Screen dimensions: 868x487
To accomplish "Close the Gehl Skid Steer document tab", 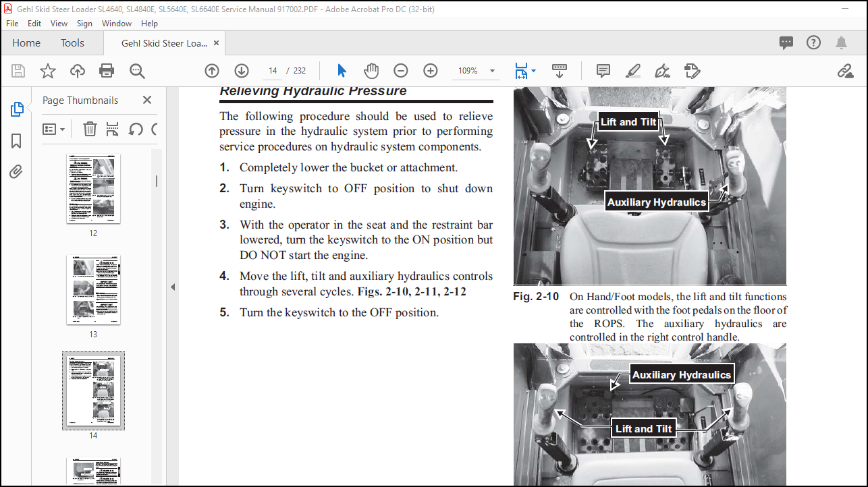I will pyautogui.click(x=216, y=43).
